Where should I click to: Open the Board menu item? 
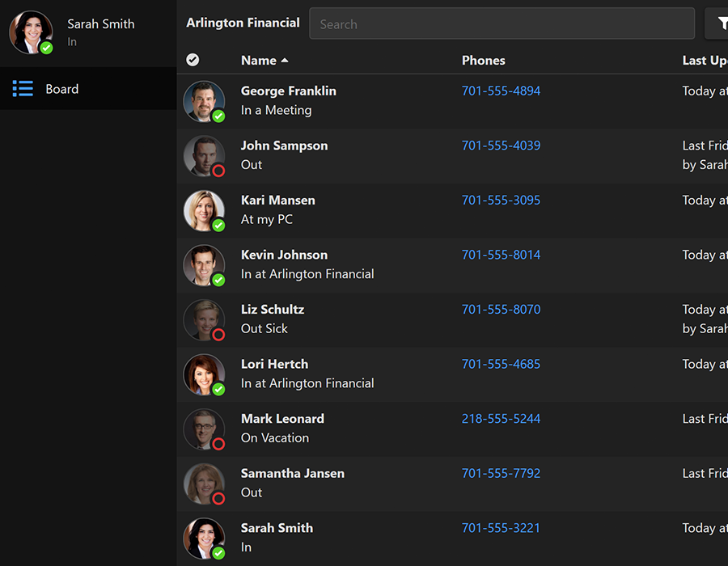tap(62, 89)
